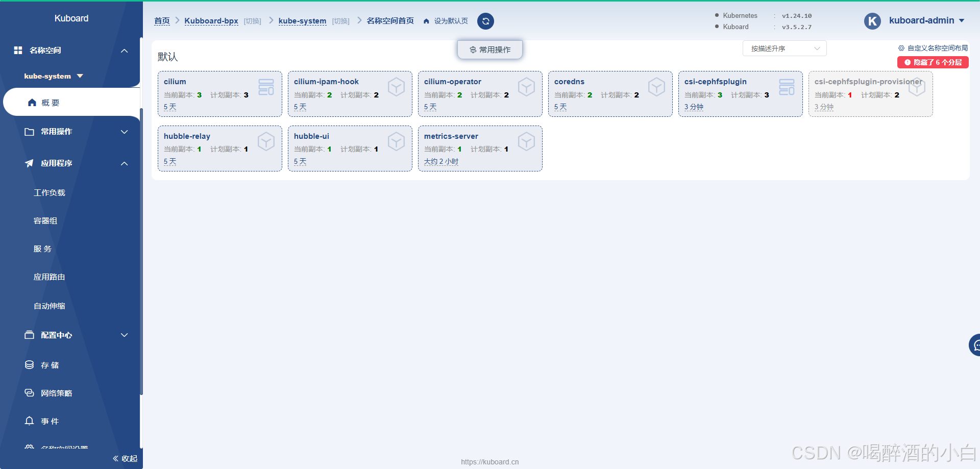Select 工作负载 in sidebar menu
The height and width of the screenshot is (469, 980).
pos(50,192)
